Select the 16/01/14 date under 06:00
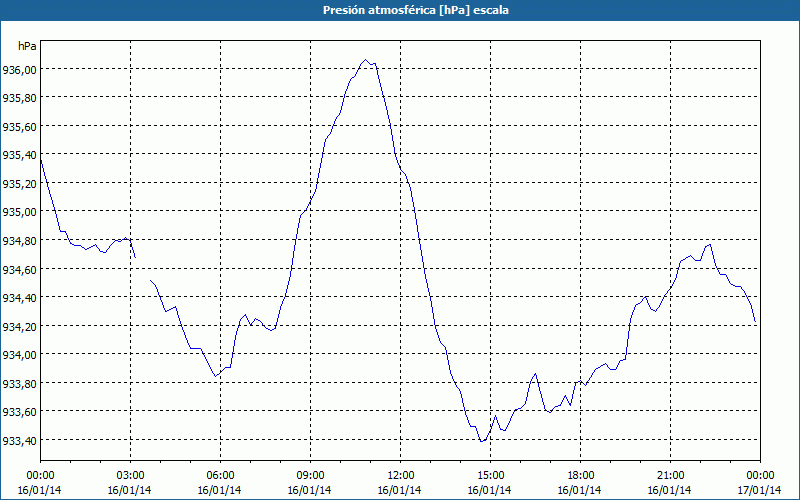This screenshot has height=500, width=800. click(219, 490)
